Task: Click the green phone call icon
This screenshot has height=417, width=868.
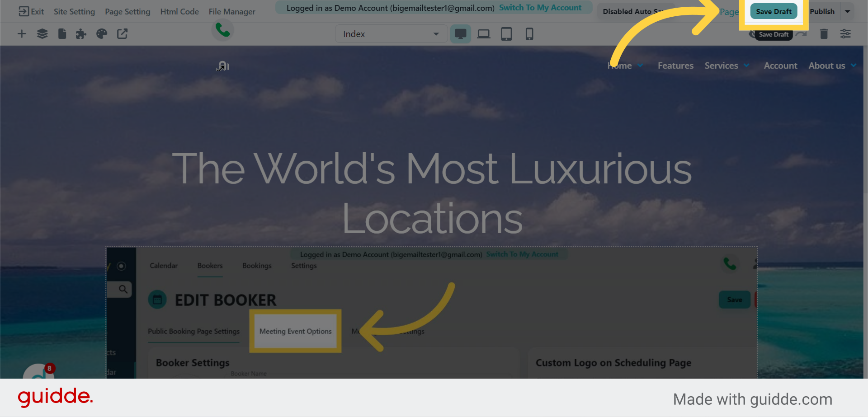Action: (222, 30)
